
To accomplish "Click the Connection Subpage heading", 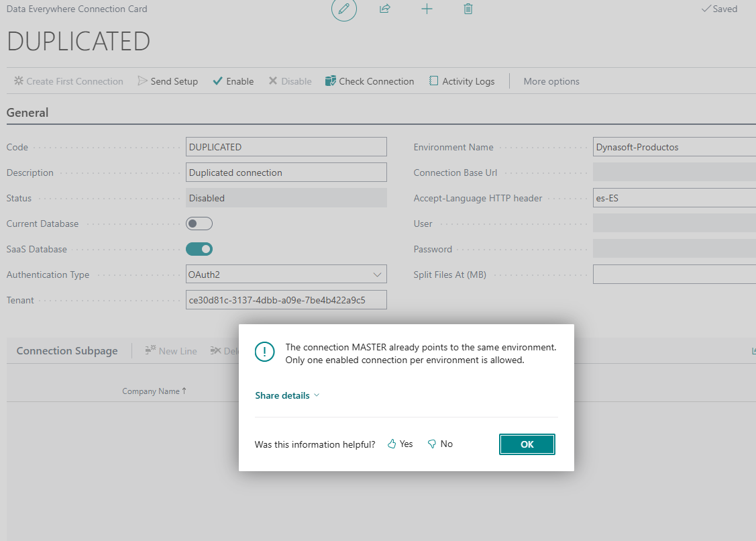I will coord(67,351).
